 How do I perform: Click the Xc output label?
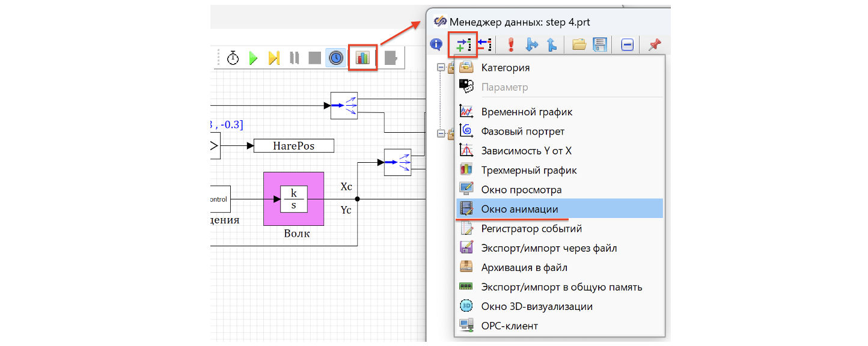(x=346, y=187)
